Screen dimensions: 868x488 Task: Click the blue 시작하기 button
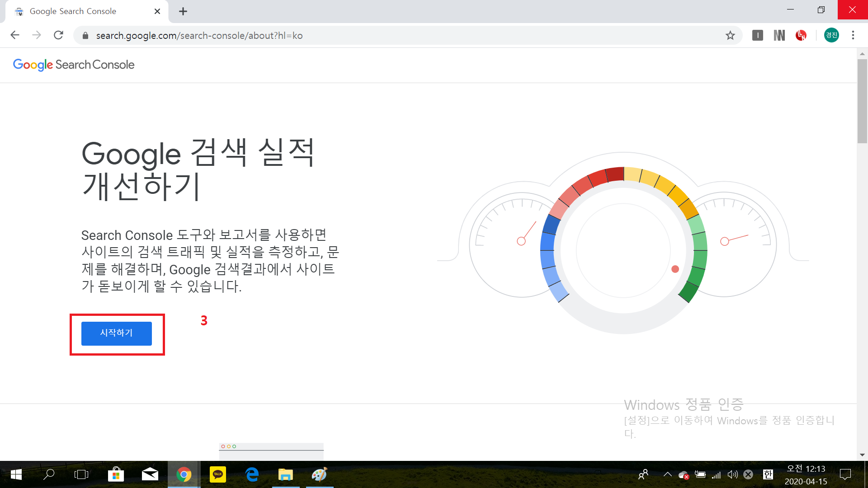click(116, 333)
